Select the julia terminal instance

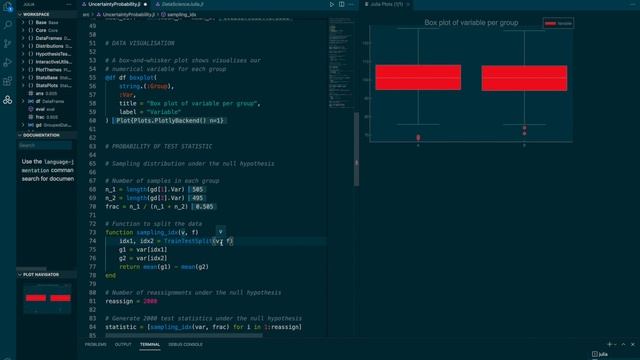[x=600, y=354]
